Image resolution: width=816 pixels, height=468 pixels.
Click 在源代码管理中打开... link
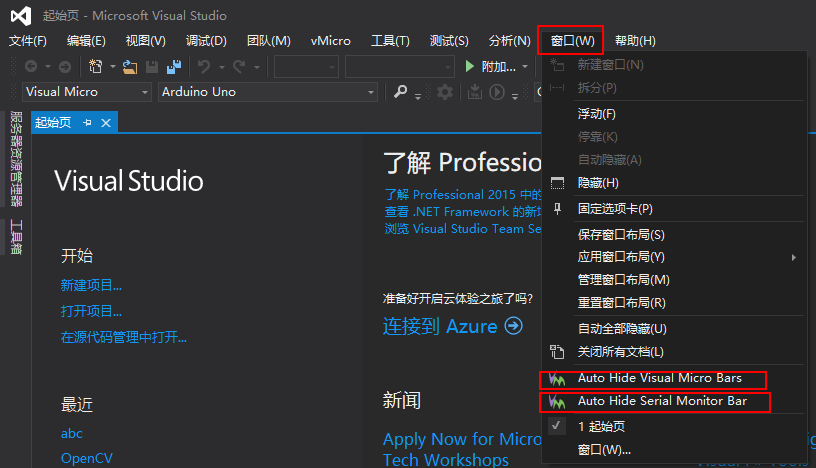[124, 337]
